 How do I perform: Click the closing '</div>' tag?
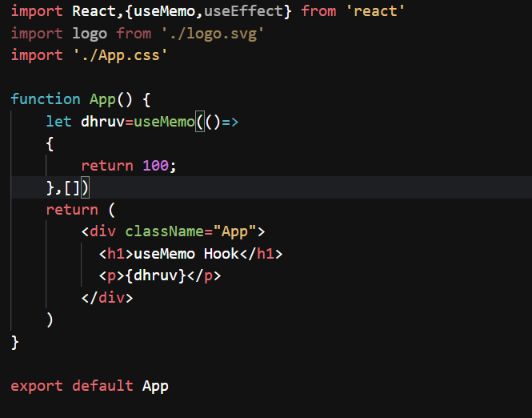pos(107,298)
